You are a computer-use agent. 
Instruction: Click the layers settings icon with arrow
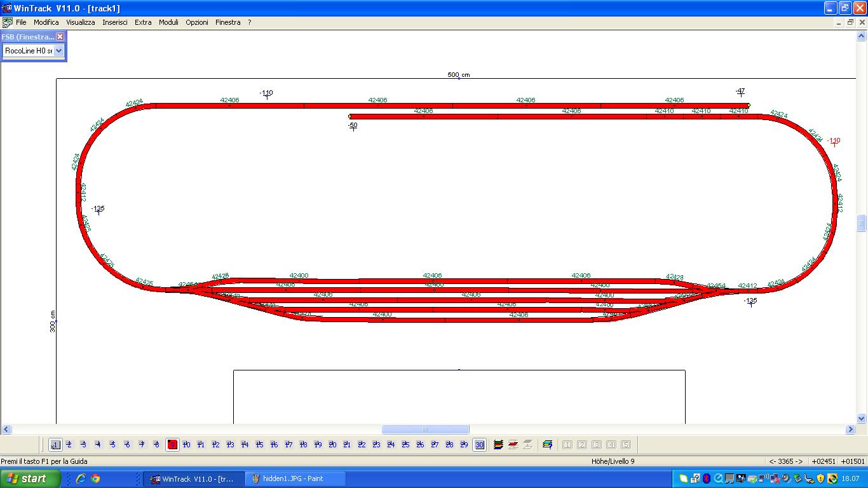(548, 445)
